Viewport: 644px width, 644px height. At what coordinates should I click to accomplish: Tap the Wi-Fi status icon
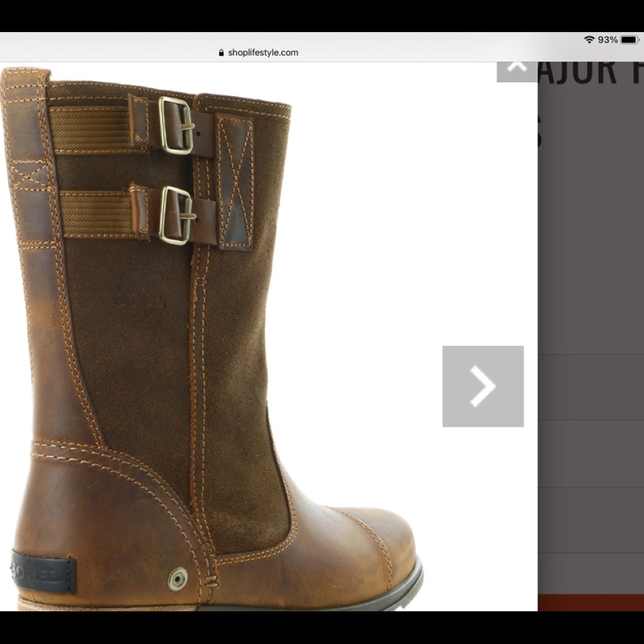pyautogui.click(x=589, y=40)
